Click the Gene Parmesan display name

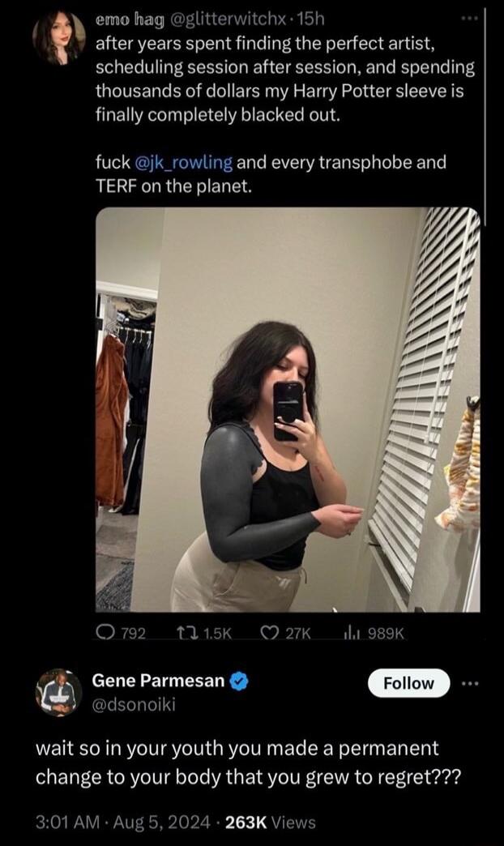(158, 681)
